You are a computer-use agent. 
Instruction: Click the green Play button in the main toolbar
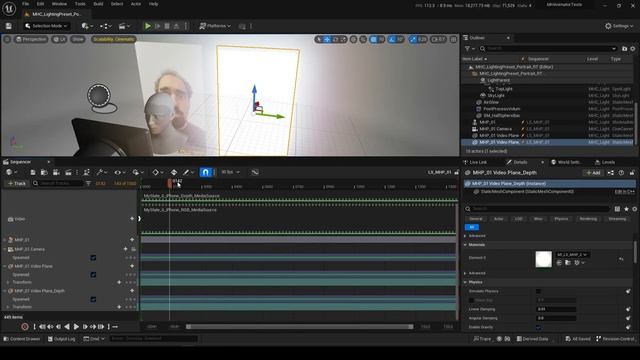pos(148,26)
